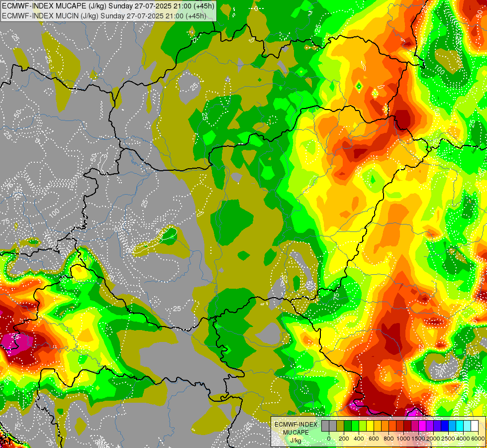Click the legend's 'ECMWF-INDEX' label
The width and height of the screenshot is (487, 448).
295,425
